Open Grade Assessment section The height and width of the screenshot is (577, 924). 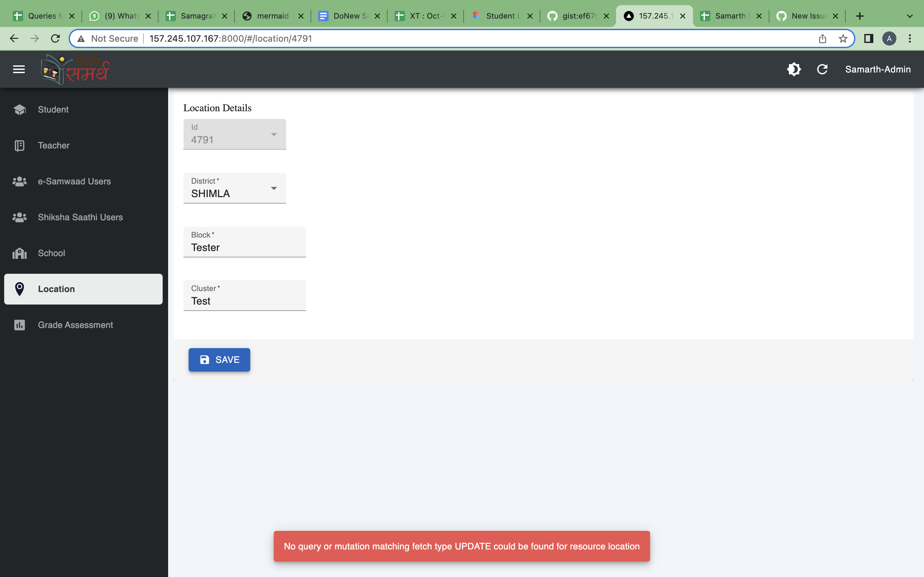click(75, 325)
